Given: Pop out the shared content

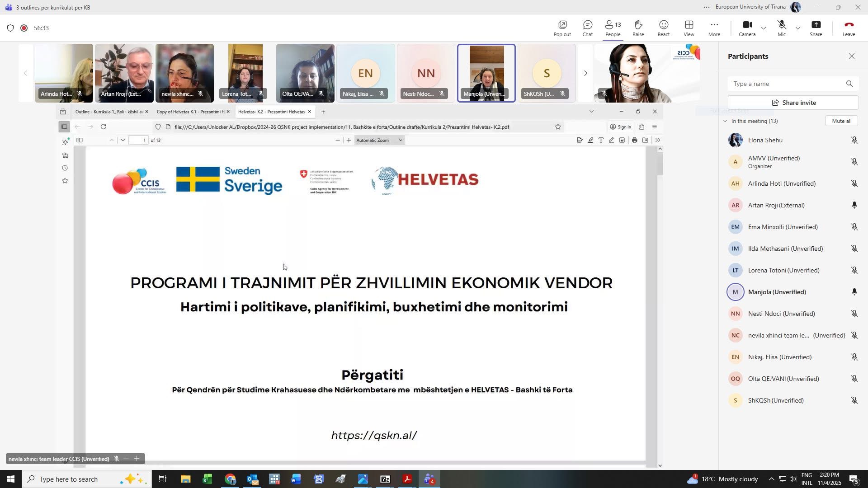Looking at the screenshot, I should [x=562, y=28].
